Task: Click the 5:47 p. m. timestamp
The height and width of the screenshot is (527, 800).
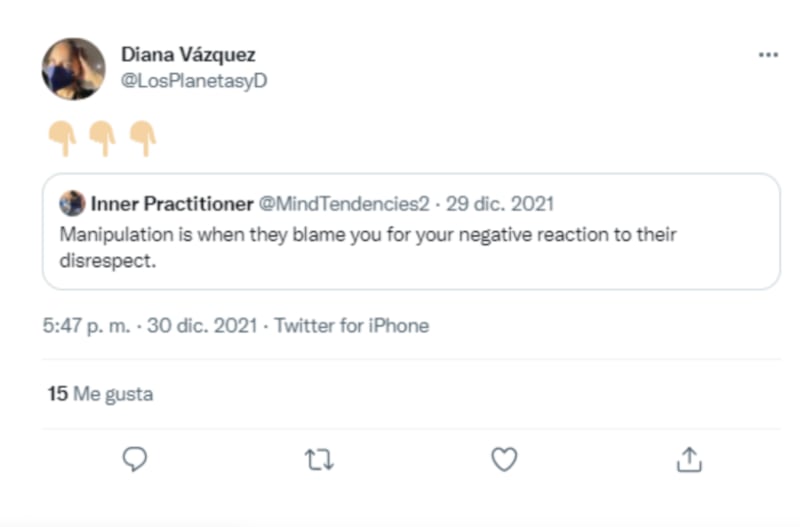Action: 87,326
